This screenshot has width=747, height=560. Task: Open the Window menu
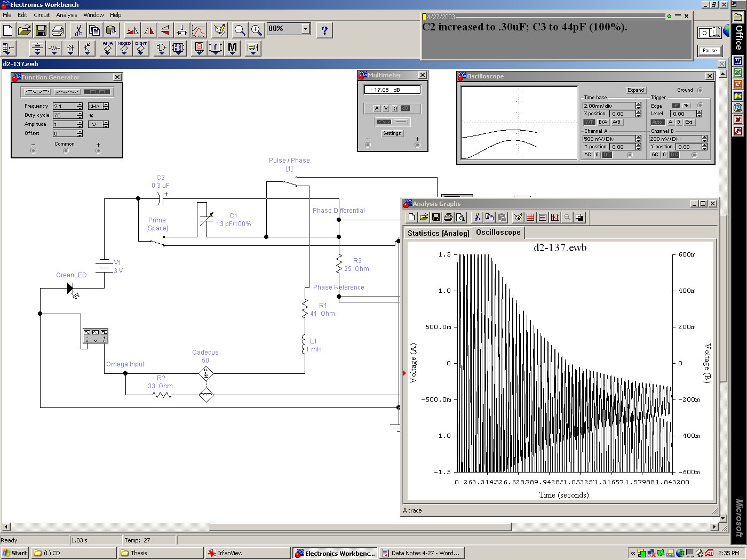click(93, 15)
